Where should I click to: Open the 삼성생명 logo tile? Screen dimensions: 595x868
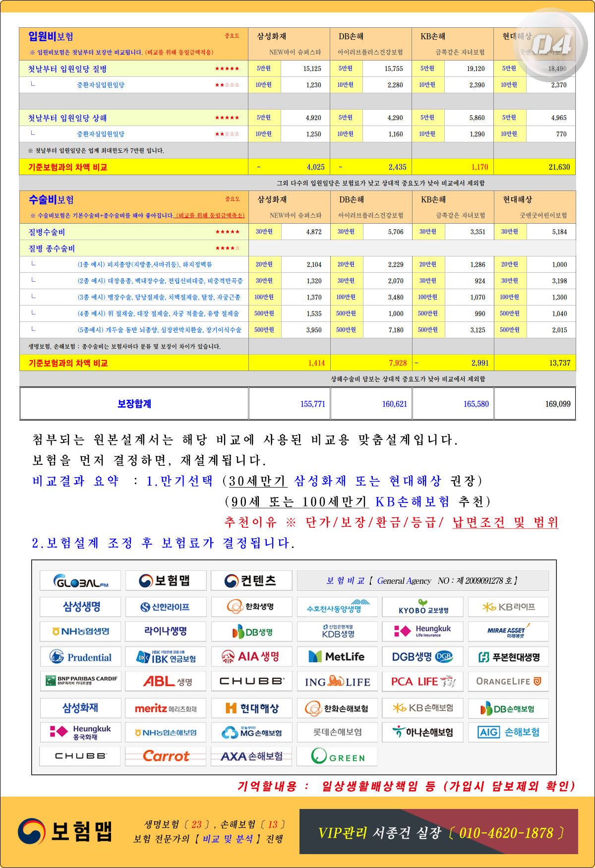pos(80,607)
